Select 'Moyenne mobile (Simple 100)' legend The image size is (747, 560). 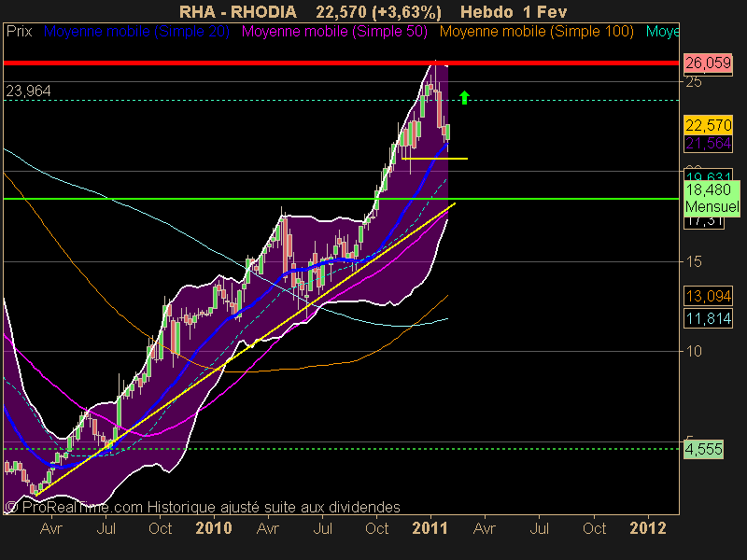tap(536, 32)
